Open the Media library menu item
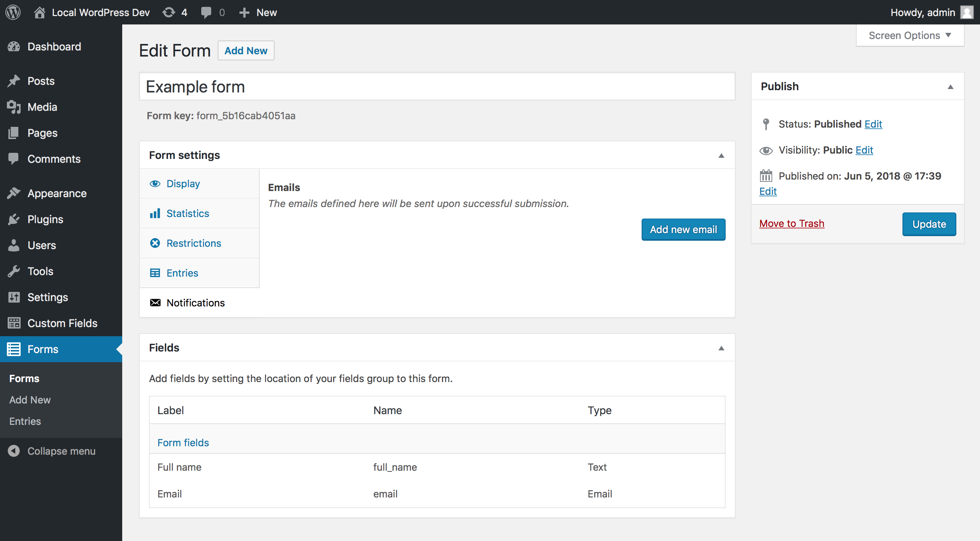This screenshot has width=980, height=541. 42,107
